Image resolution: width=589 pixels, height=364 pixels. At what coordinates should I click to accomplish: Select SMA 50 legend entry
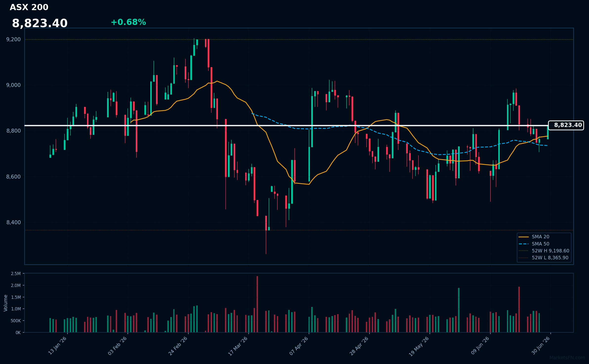click(534, 244)
